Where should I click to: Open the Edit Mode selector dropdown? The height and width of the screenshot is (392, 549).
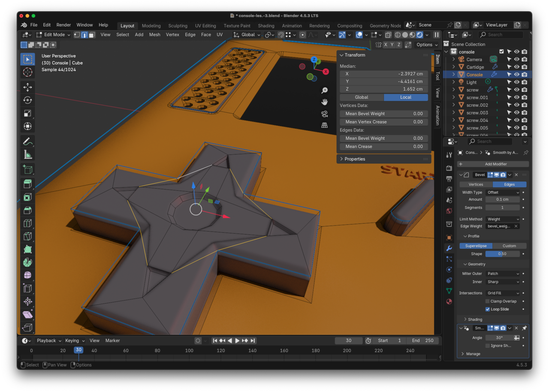point(54,35)
